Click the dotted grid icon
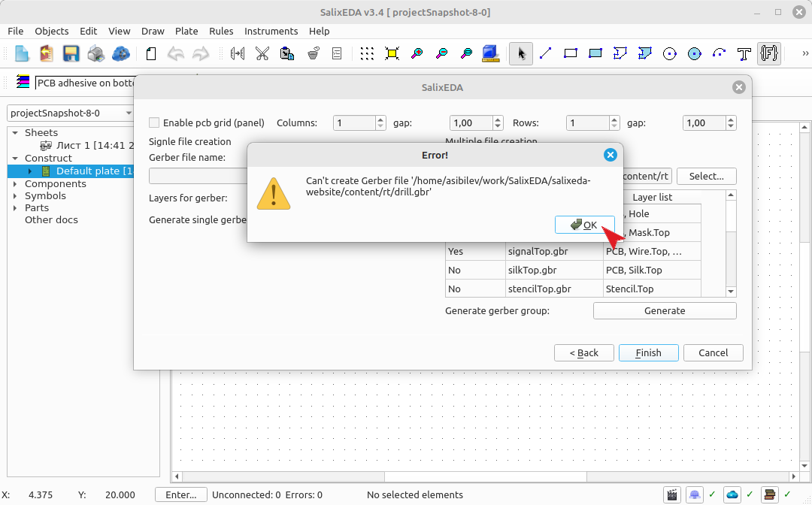The width and height of the screenshot is (812, 505). (x=367, y=54)
